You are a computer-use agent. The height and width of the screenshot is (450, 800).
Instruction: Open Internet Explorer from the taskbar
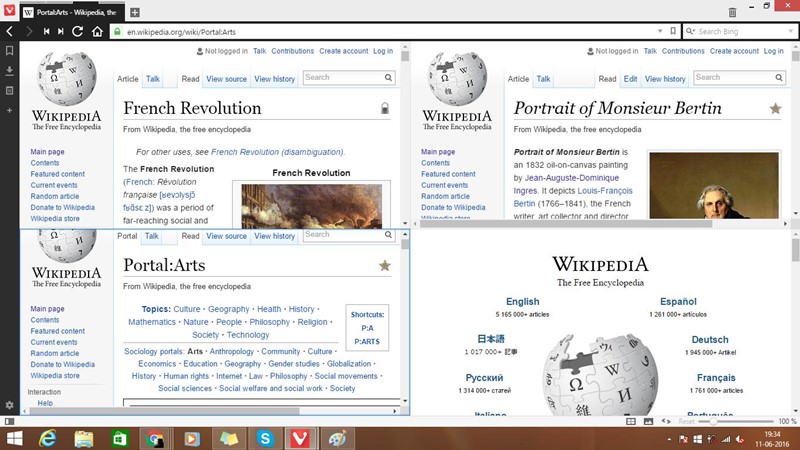pyautogui.click(x=48, y=438)
